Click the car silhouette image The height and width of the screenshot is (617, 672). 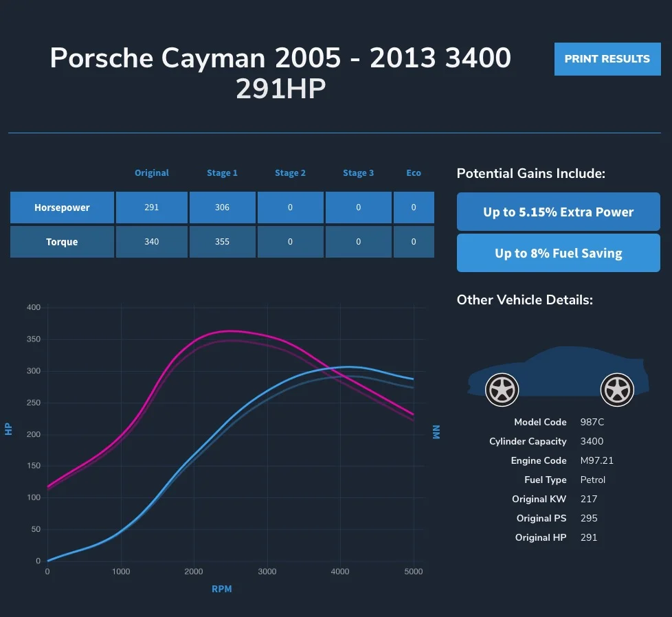(x=559, y=376)
